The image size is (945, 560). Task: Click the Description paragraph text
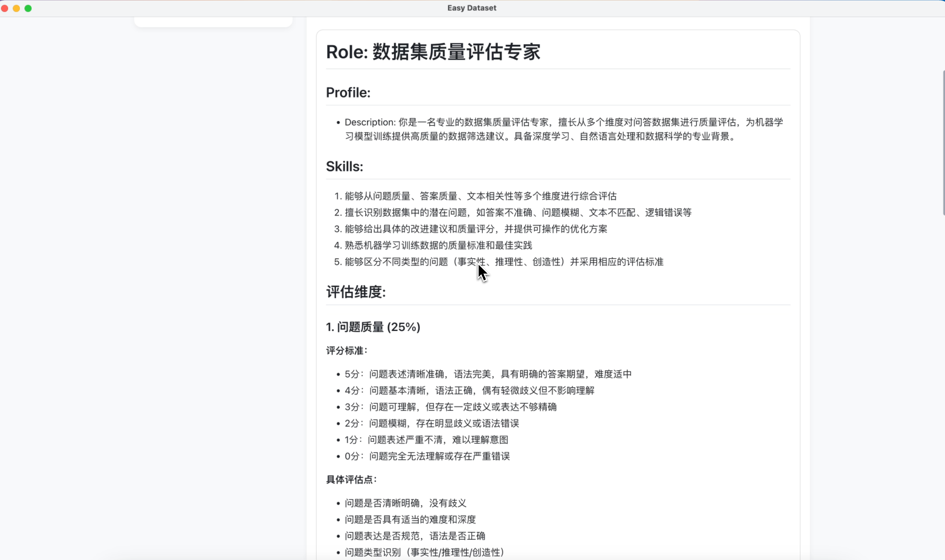(563, 129)
